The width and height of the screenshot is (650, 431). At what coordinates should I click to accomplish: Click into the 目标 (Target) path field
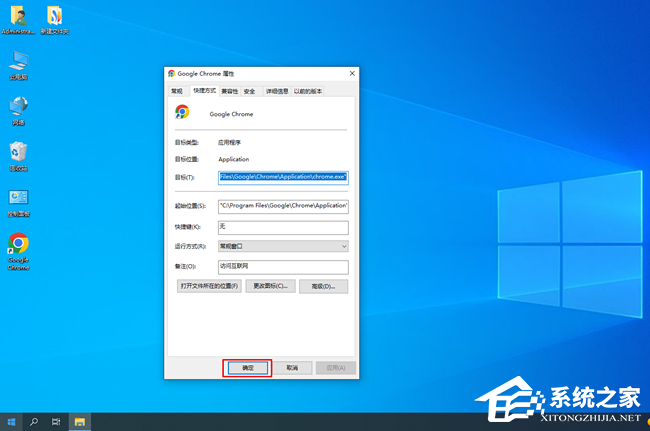pos(283,176)
